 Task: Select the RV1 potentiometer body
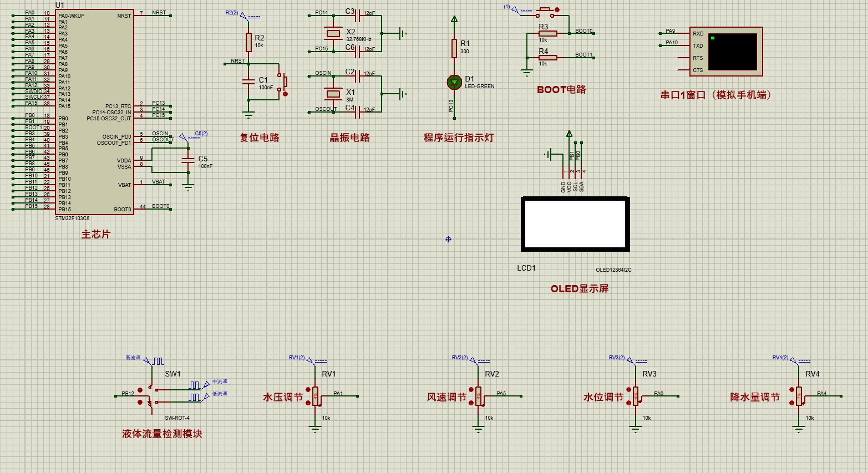pyautogui.click(x=316, y=396)
